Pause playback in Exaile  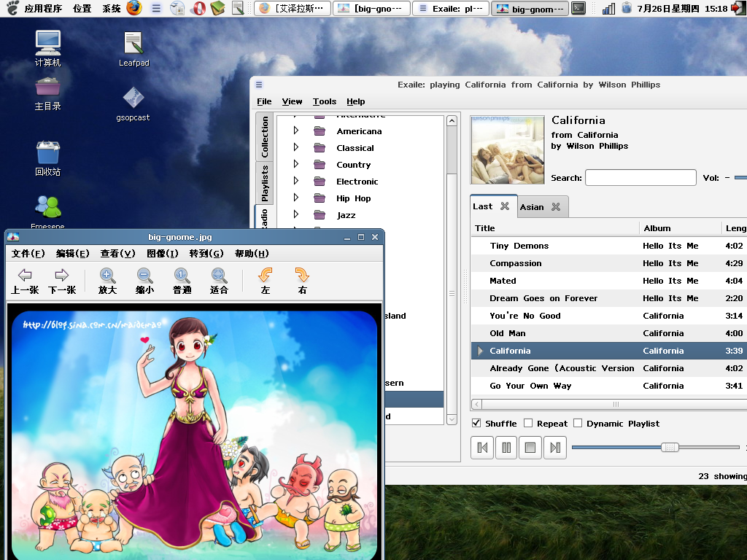click(x=506, y=448)
